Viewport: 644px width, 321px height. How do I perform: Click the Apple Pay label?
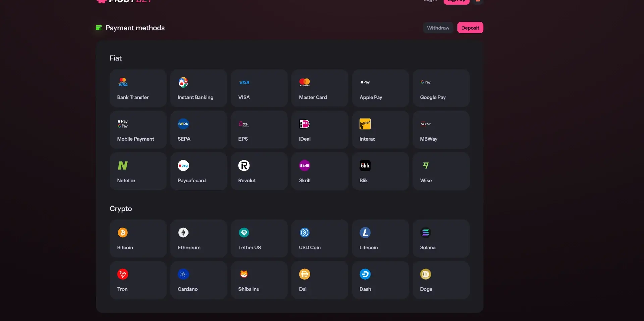pyautogui.click(x=371, y=97)
